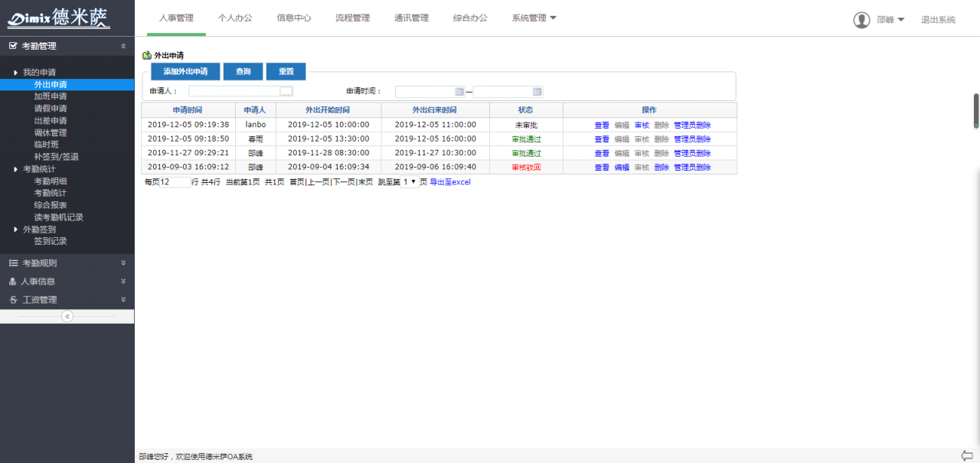Expand the 考勤规则 sidebar section
This screenshot has width=980, height=463.
click(123, 262)
